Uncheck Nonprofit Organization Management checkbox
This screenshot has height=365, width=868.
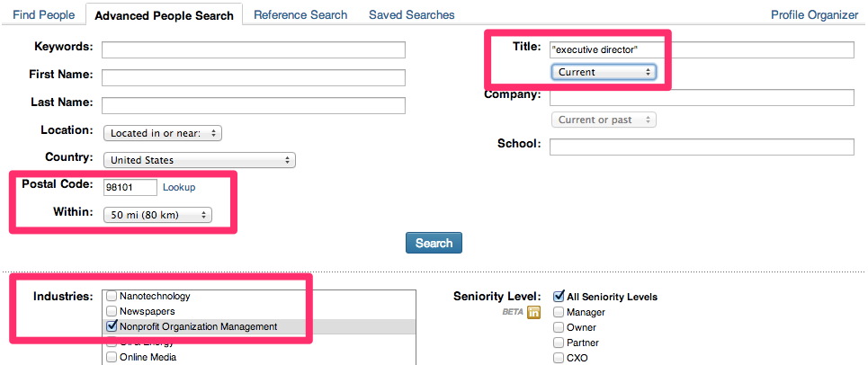112,326
